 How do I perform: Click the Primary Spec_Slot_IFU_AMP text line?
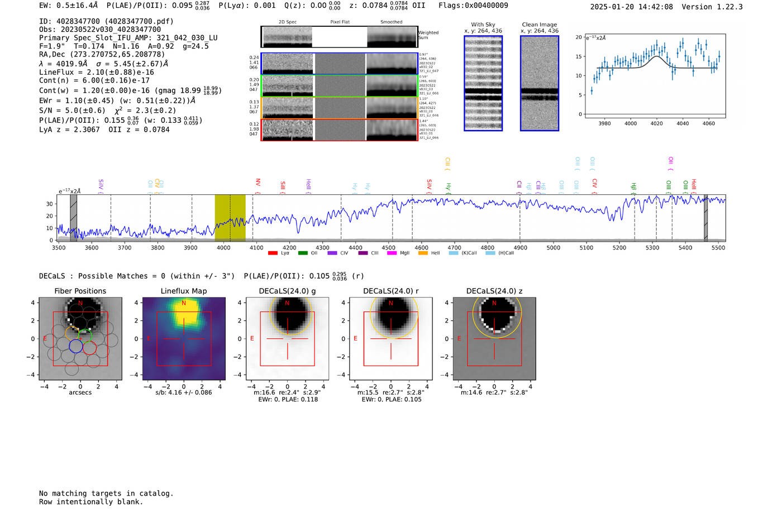128,38
